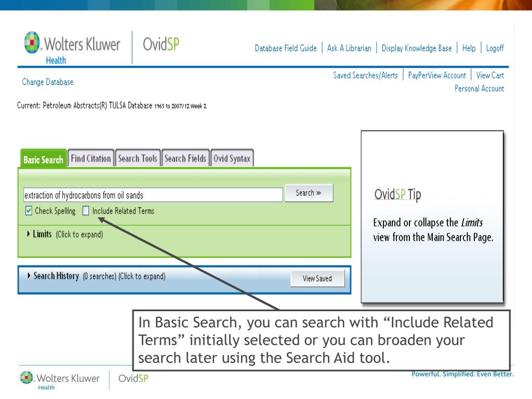532x399 pixels.
Task: Expand the Limits section
Action: pyautogui.click(x=64, y=234)
